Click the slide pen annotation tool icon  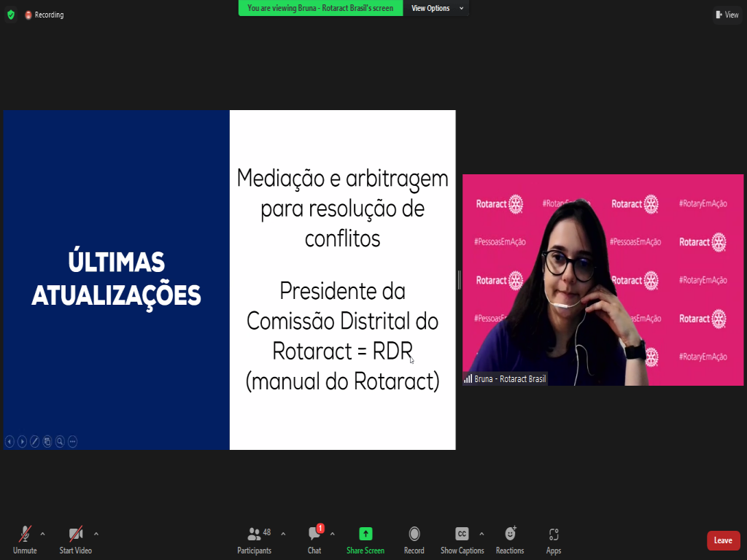pos(34,441)
